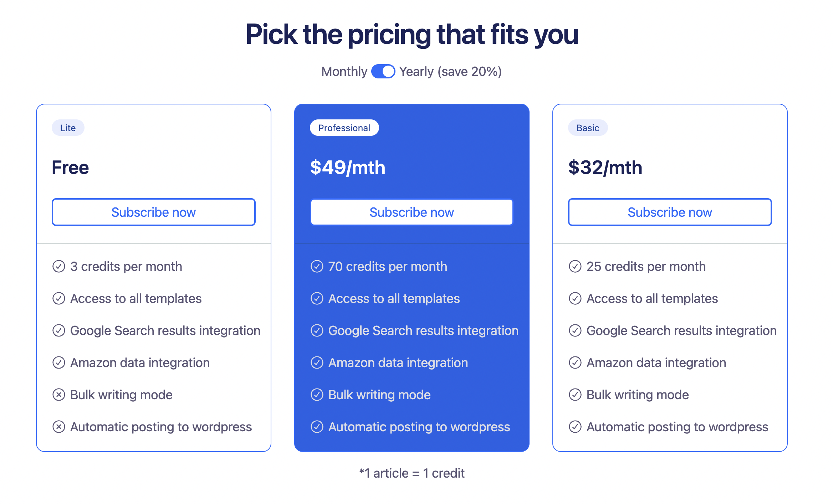
Task: Click the Monthly billing label
Action: pos(344,72)
